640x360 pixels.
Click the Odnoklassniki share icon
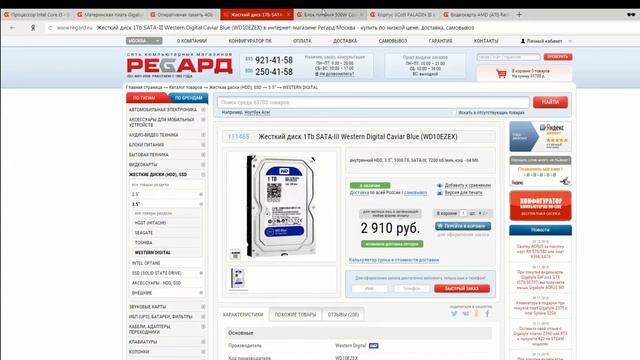476,313
